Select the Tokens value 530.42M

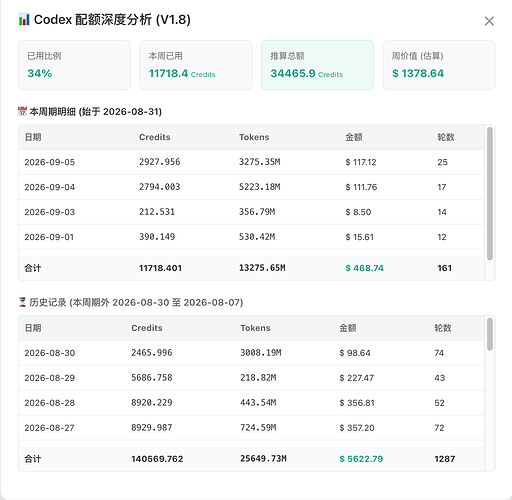257,237
